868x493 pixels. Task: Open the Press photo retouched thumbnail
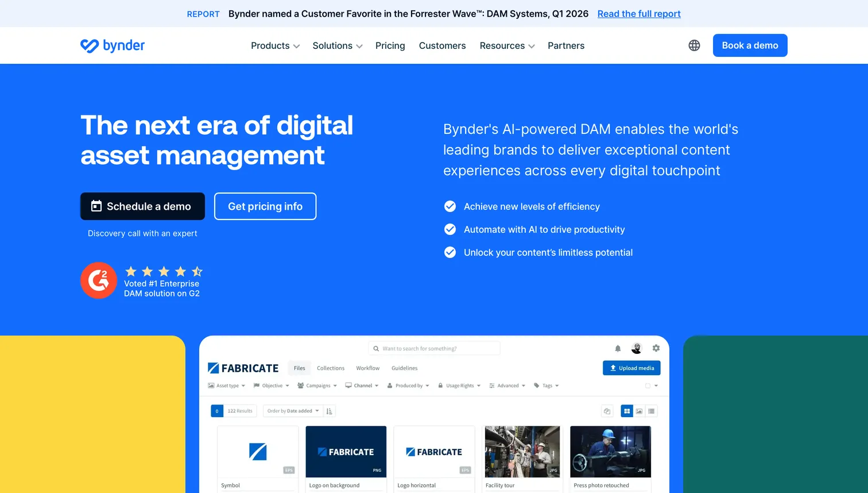[x=610, y=452]
